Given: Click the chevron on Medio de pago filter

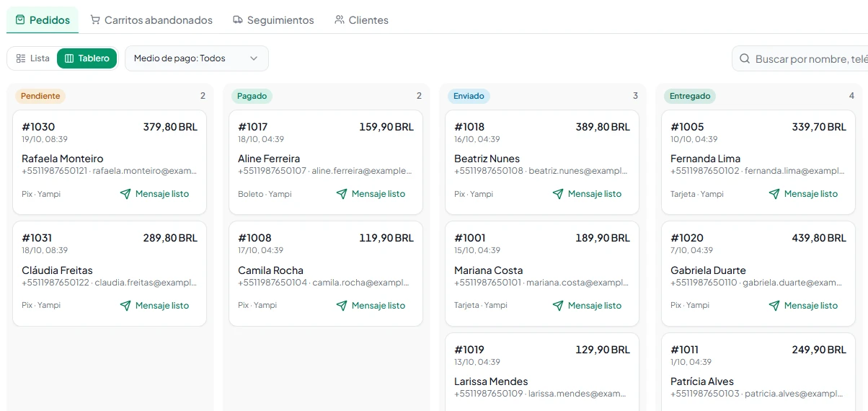Looking at the screenshot, I should click(x=254, y=58).
